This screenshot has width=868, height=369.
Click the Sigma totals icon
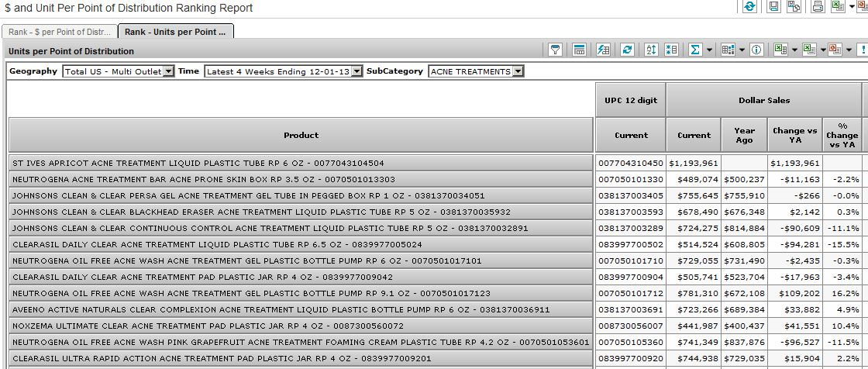[x=695, y=50]
